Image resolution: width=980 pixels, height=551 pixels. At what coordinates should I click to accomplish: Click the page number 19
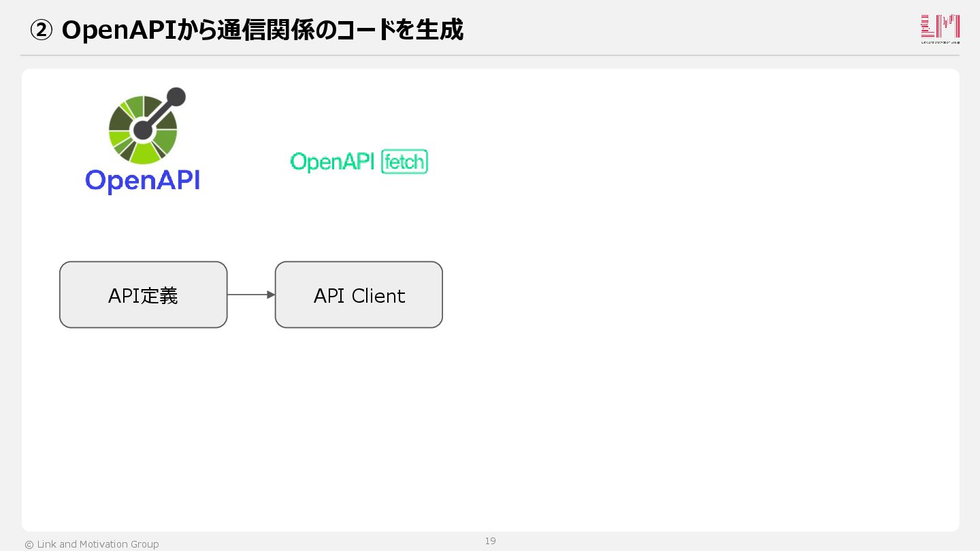pyautogui.click(x=490, y=541)
